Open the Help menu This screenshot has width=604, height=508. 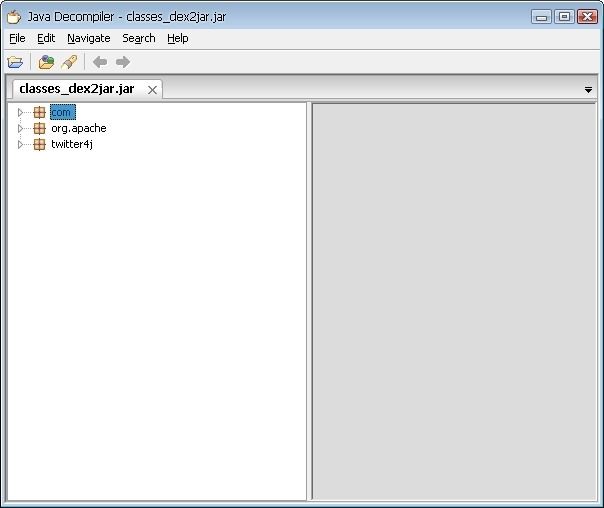pos(178,38)
